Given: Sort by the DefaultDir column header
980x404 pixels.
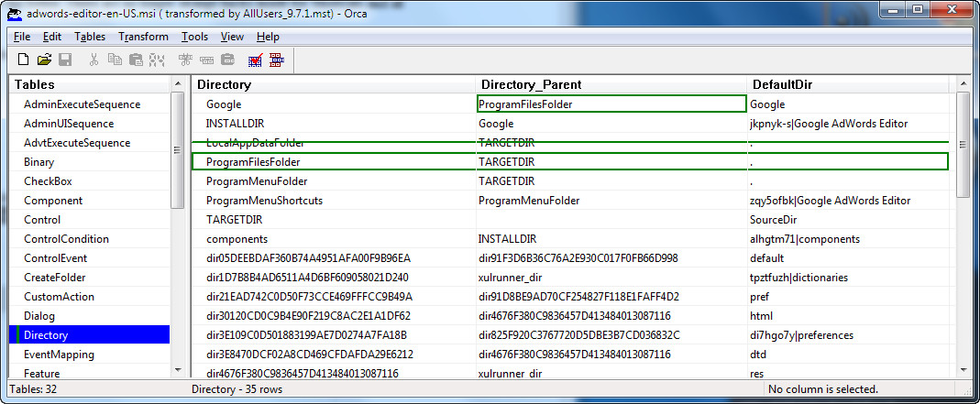Looking at the screenshot, I should (848, 84).
